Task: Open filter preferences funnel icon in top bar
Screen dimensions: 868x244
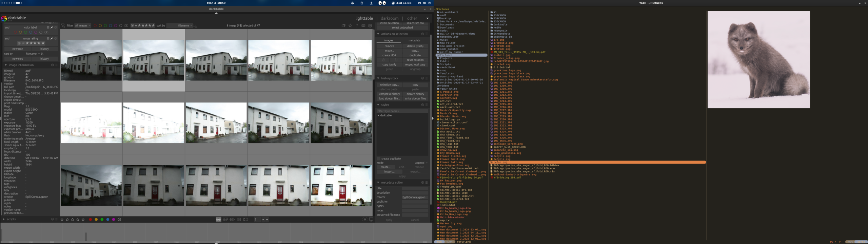Action: tap(63, 25)
